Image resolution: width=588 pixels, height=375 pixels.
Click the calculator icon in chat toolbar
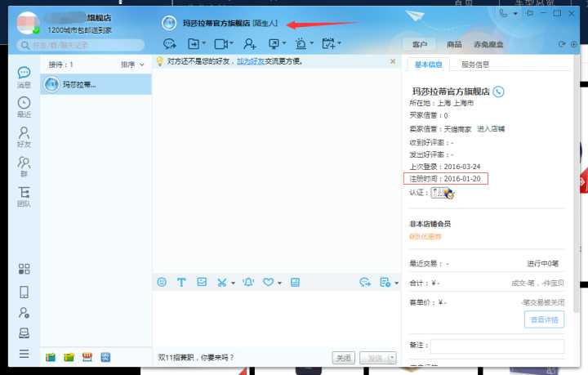click(x=295, y=283)
